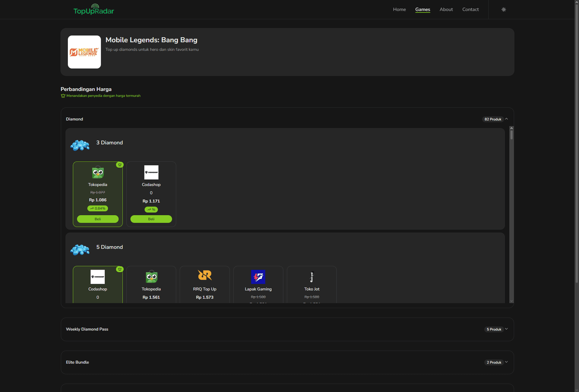Click the crown badge on Tokopedia 3 Diamond card
The width and height of the screenshot is (579, 392).
pyautogui.click(x=120, y=165)
